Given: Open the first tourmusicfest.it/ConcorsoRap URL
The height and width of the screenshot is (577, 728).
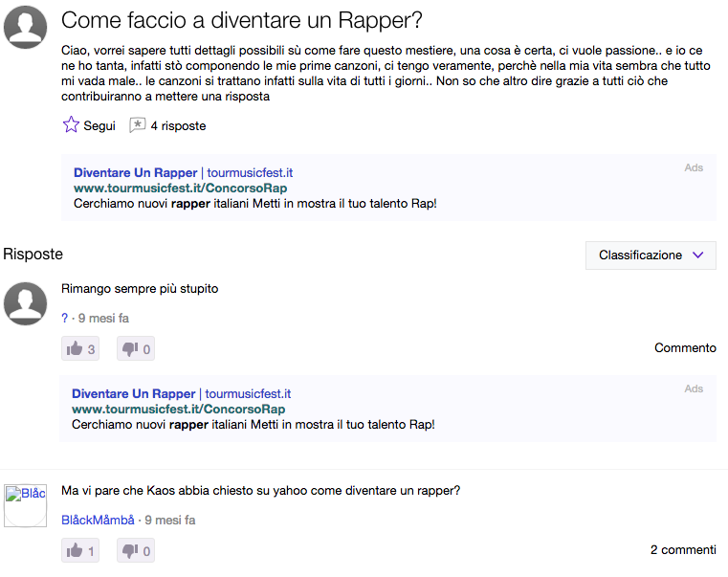Looking at the screenshot, I should point(181,189).
